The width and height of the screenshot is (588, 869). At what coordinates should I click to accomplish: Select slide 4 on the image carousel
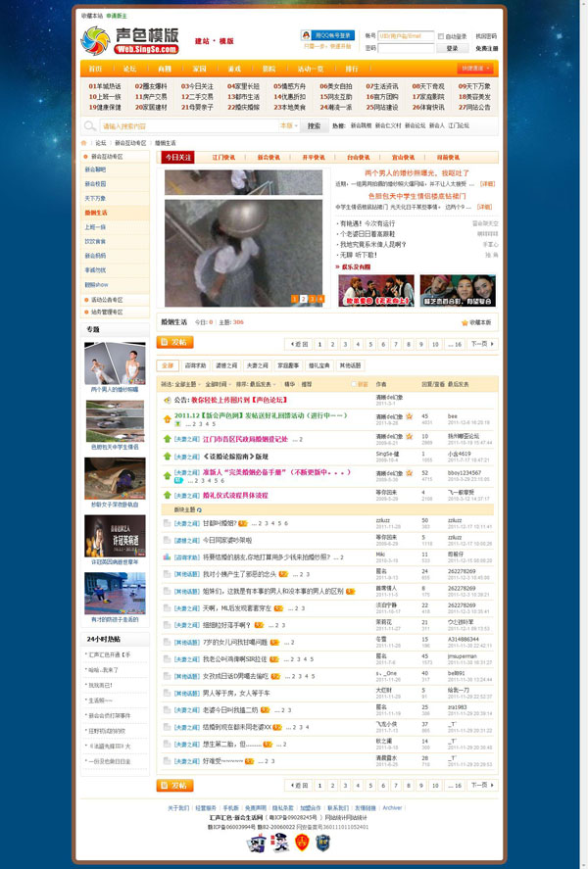(x=320, y=299)
